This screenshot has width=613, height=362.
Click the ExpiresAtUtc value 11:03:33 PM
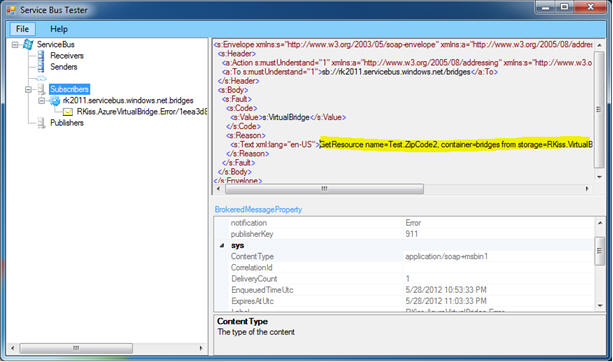[x=446, y=301]
